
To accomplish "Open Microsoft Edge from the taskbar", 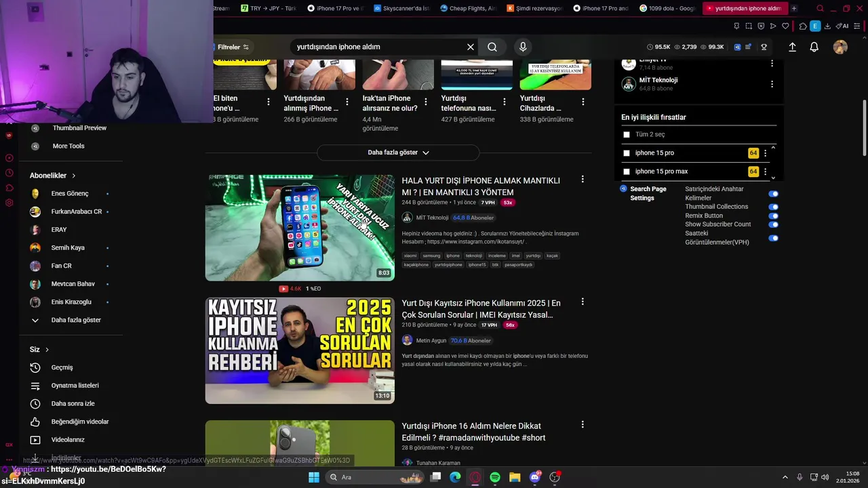I will [455, 477].
